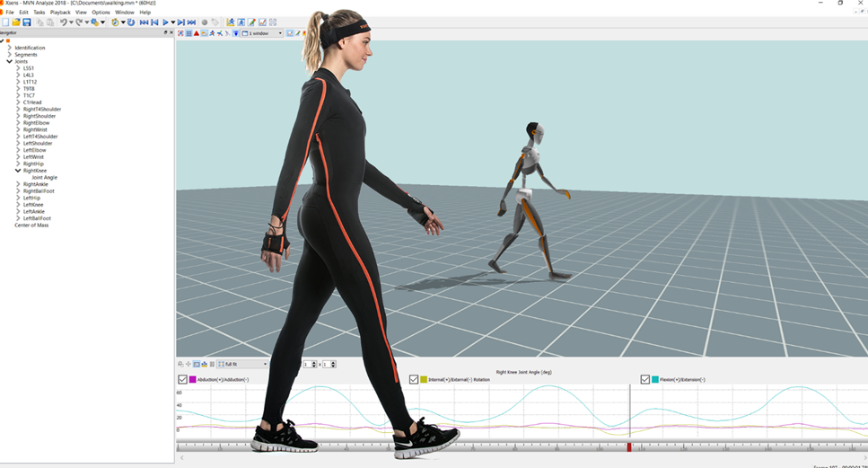The image size is (868, 468).
Task: Click the crosshair move icon in graph toolbar
Action: click(x=189, y=364)
